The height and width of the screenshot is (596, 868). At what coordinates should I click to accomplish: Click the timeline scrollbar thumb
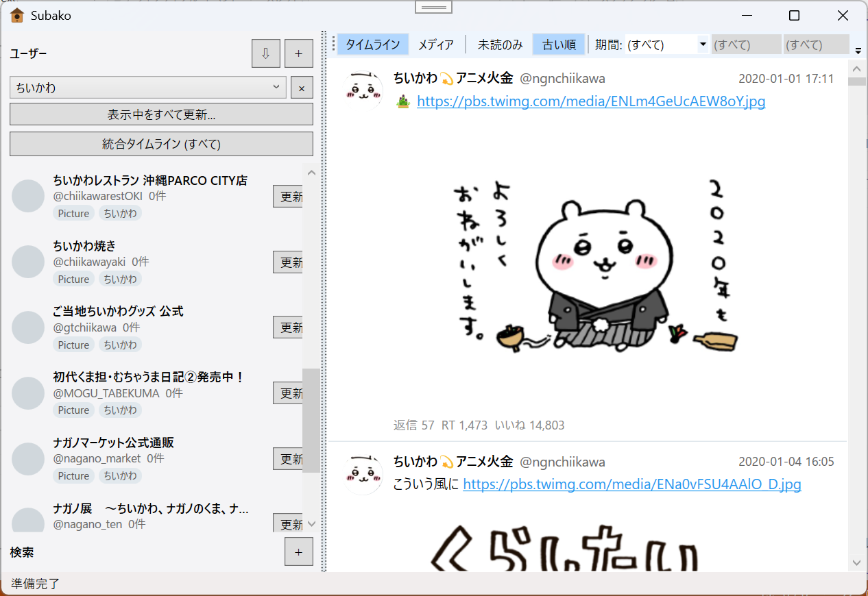click(x=857, y=82)
